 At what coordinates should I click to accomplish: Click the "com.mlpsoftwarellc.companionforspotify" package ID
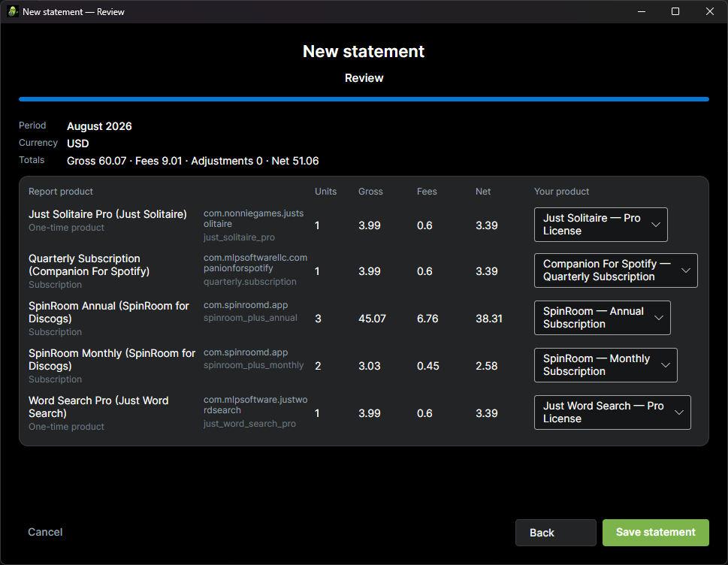point(255,263)
